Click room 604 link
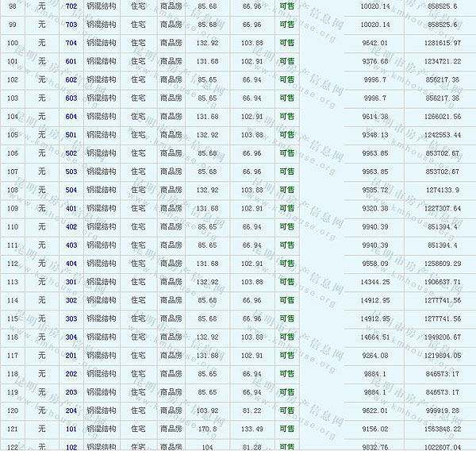The height and width of the screenshot is (451, 476). pyautogui.click(x=71, y=117)
